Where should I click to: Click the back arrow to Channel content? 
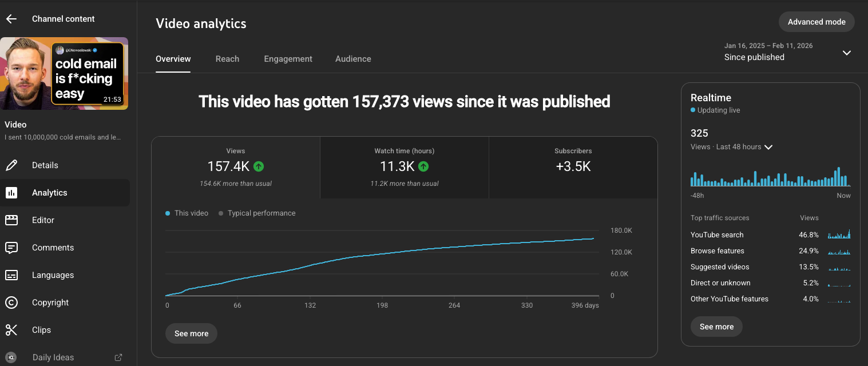pos(11,18)
